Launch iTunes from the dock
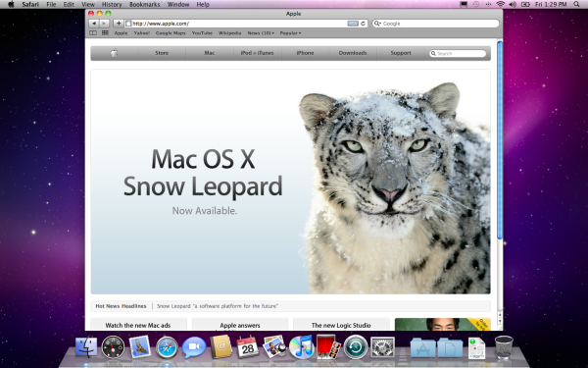Image resolution: width=588 pixels, height=368 pixels. click(x=302, y=346)
